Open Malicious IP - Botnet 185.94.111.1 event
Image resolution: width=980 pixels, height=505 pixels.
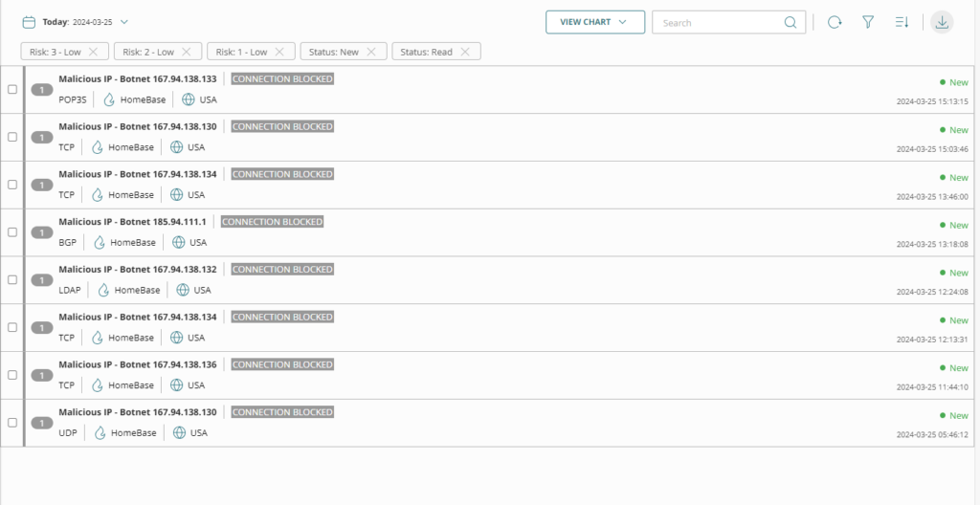(132, 222)
